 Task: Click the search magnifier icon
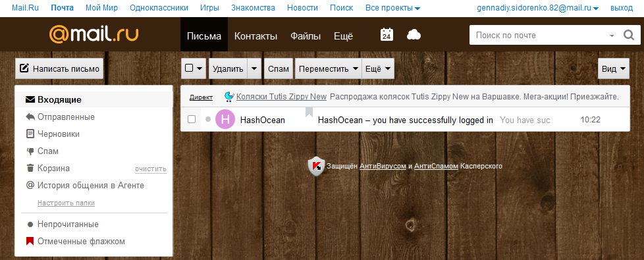coord(629,35)
